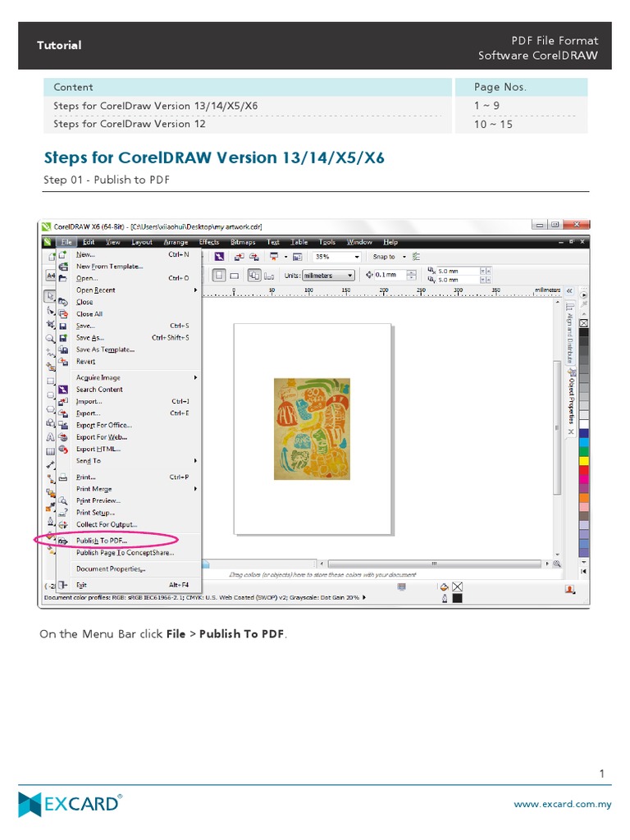Click the Export toolbar icon
Screen dimensions: 630x840
254,257
